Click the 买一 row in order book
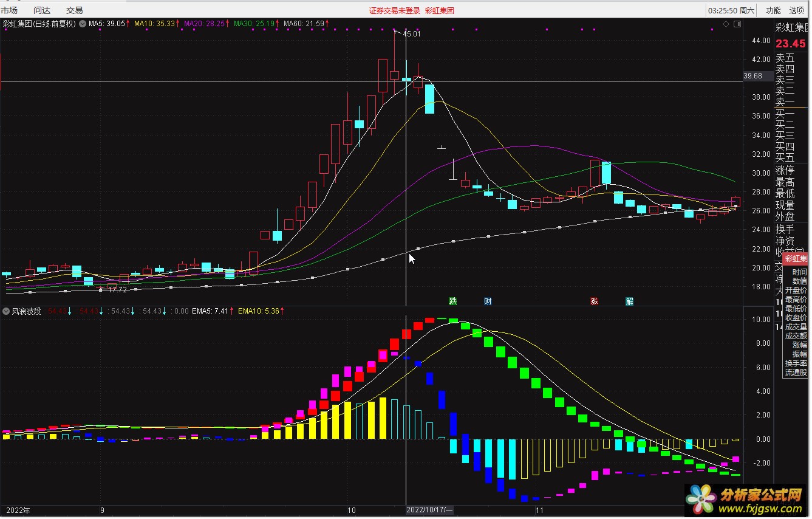The image size is (812, 519). click(x=785, y=114)
